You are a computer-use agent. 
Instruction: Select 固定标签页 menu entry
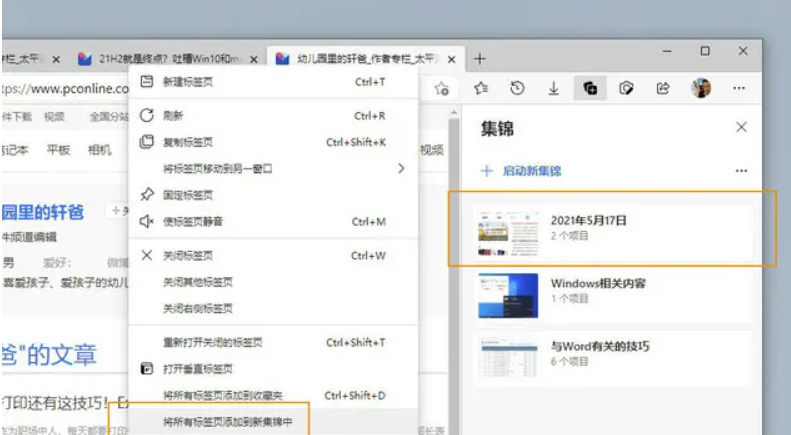click(273, 195)
